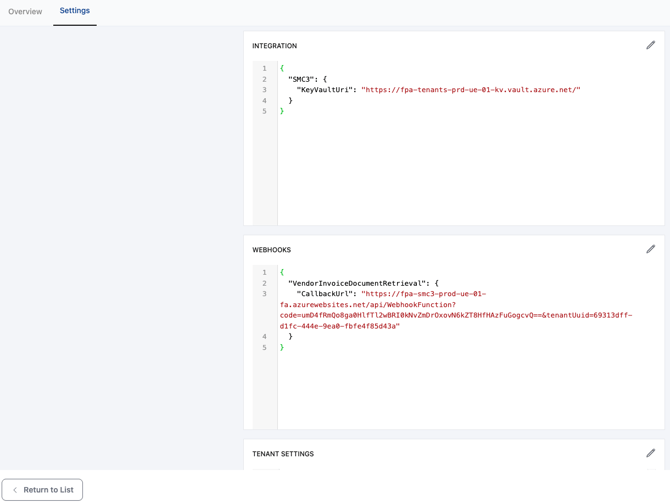The image size is (670, 504).
Task: Select the Settings tab
Action: pos(74,11)
